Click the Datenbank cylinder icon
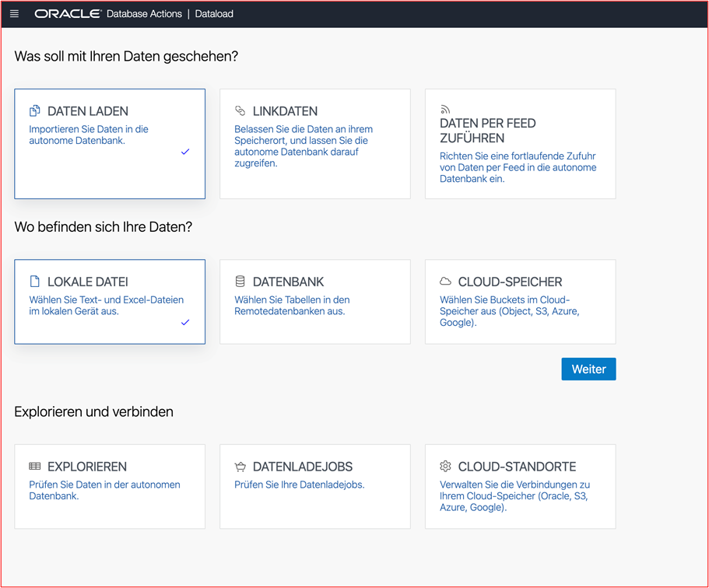709x588 pixels. pos(240,282)
